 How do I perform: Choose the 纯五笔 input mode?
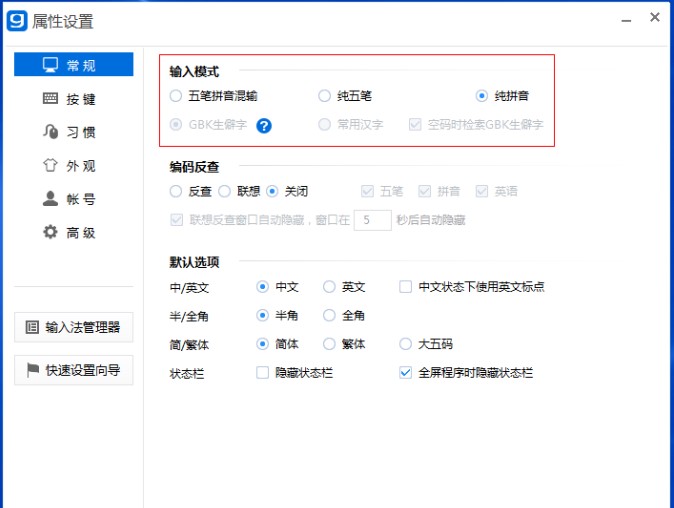[x=324, y=96]
